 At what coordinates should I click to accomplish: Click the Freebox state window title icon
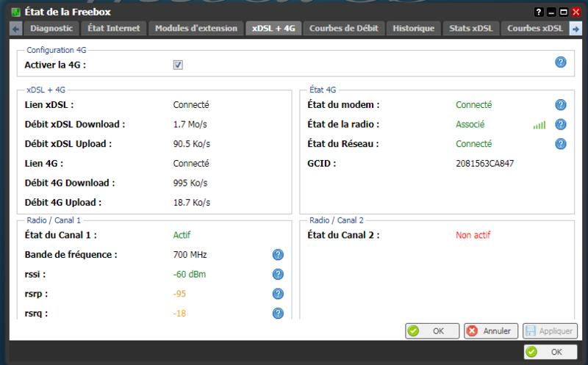tap(15, 12)
